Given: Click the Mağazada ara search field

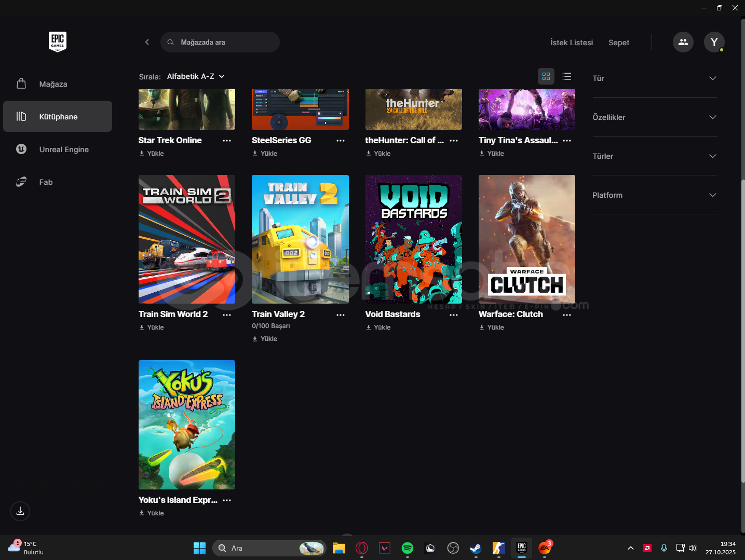Looking at the screenshot, I should coord(223,42).
